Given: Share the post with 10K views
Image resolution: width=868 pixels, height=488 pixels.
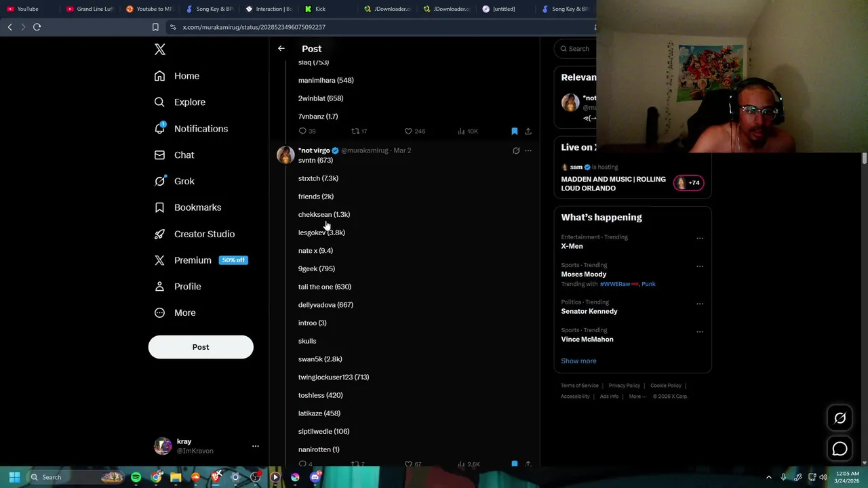Looking at the screenshot, I should click(x=528, y=131).
